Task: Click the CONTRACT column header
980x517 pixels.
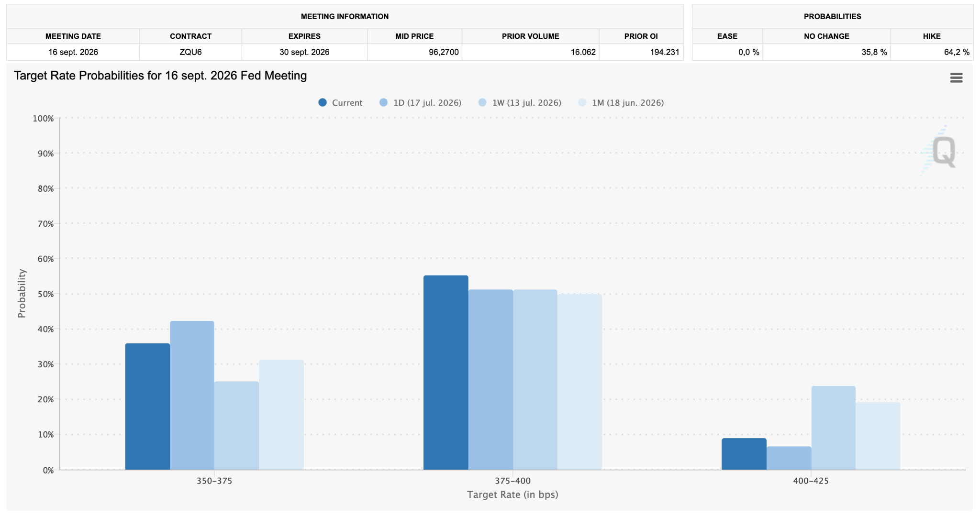Action: tap(190, 36)
